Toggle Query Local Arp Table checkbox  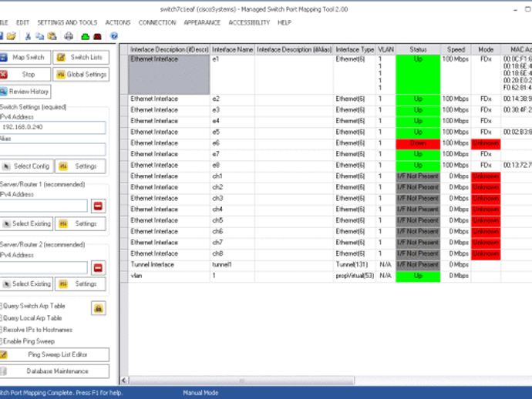coord(1,318)
